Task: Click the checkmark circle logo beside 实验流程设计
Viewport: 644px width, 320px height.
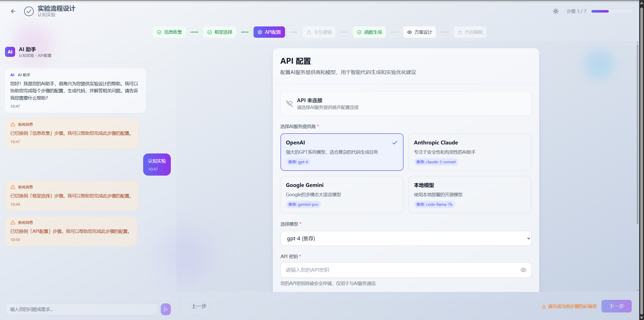Action: click(x=29, y=11)
